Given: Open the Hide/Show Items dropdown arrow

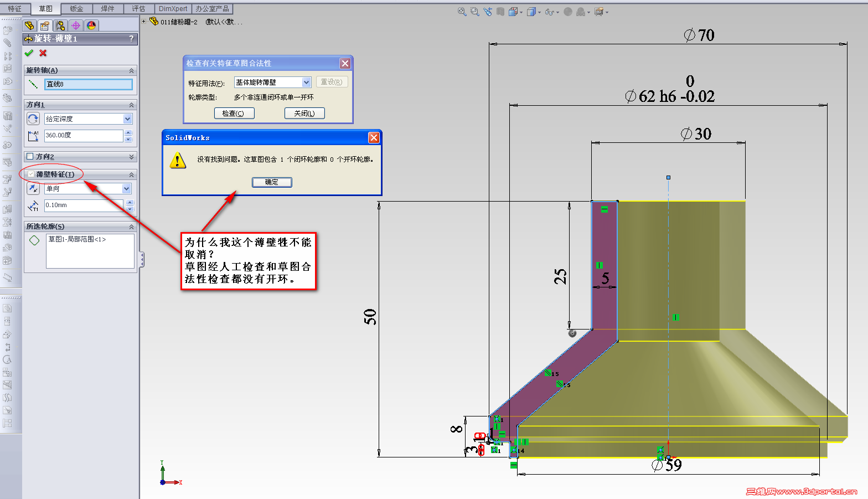Looking at the screenshot, I should click(557, 12).
